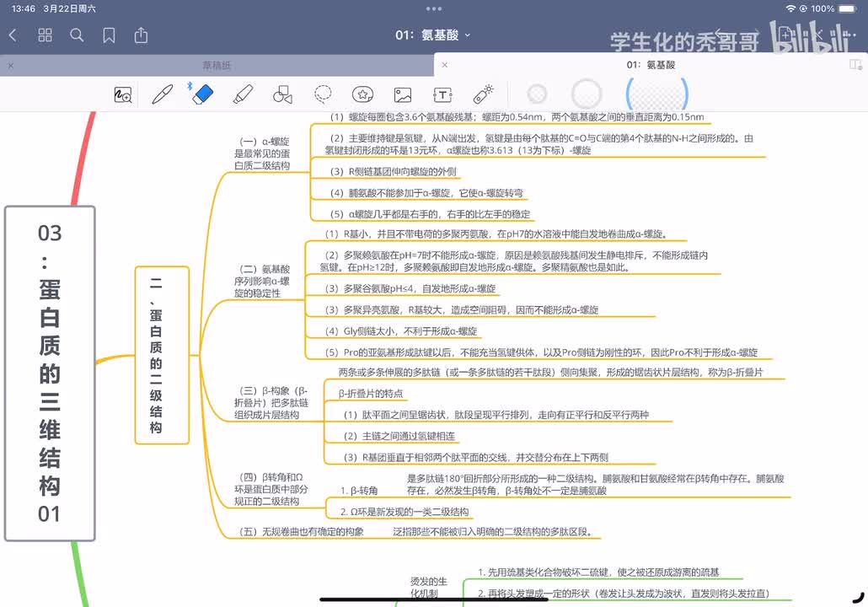Toggle the split view icon
This screenshot has height=607, width=868.
[x=855, y=65]
